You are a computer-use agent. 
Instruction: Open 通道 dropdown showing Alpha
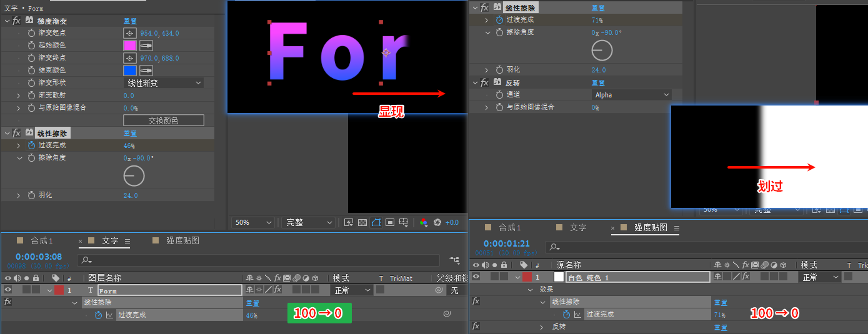click(632, 95)
